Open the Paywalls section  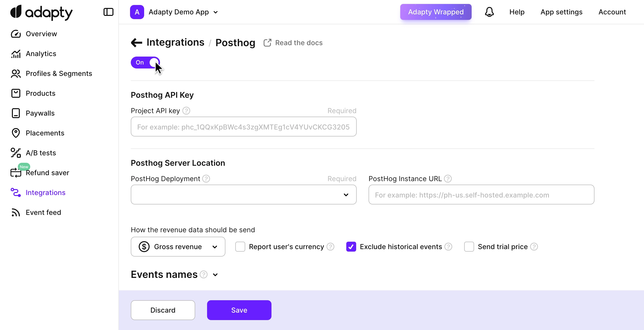point(40,113)
